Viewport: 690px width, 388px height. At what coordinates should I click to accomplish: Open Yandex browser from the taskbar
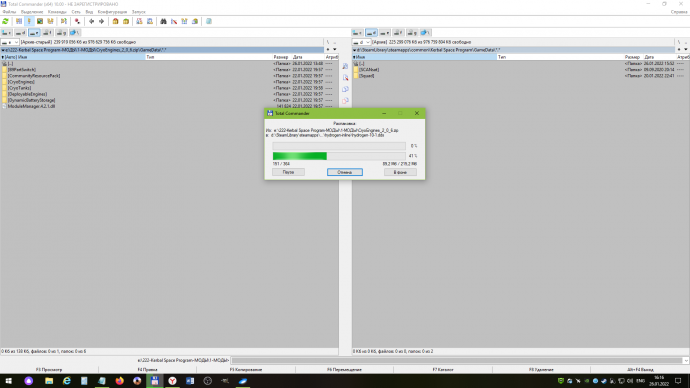point(172,381)
